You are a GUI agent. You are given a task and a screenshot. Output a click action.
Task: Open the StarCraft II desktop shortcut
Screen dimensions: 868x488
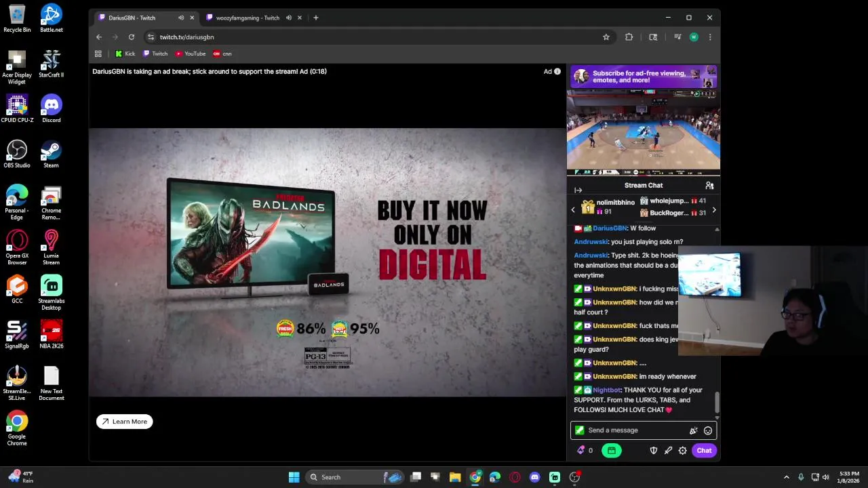coord(51,64)
